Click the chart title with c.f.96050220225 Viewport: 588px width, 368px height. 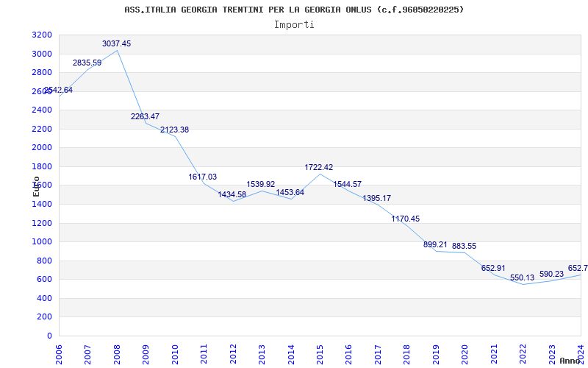[294, 10]
